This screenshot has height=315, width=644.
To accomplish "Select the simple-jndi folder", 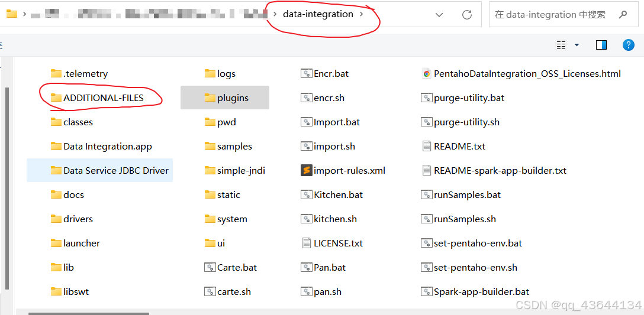I will point(235,171).
